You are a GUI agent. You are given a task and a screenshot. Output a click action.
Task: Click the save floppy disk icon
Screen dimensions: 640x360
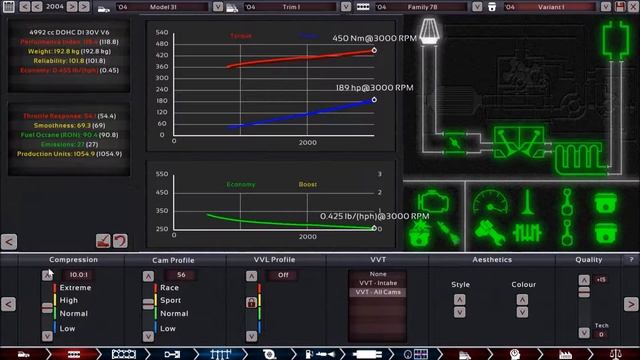620,7
